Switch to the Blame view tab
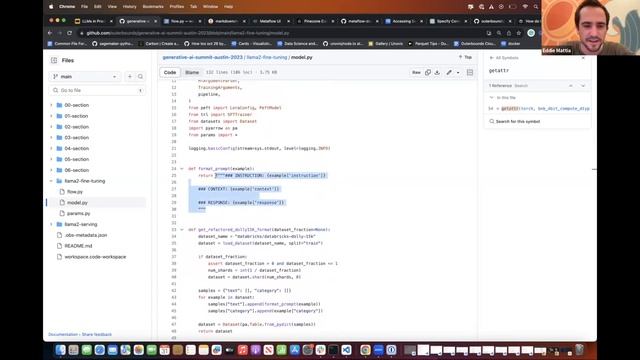 pos(192,72)
